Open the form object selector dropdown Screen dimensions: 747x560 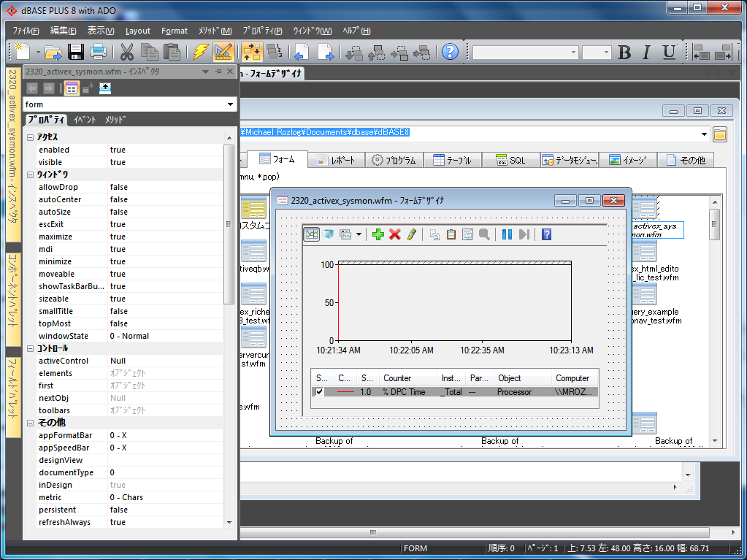coord(230,104)
